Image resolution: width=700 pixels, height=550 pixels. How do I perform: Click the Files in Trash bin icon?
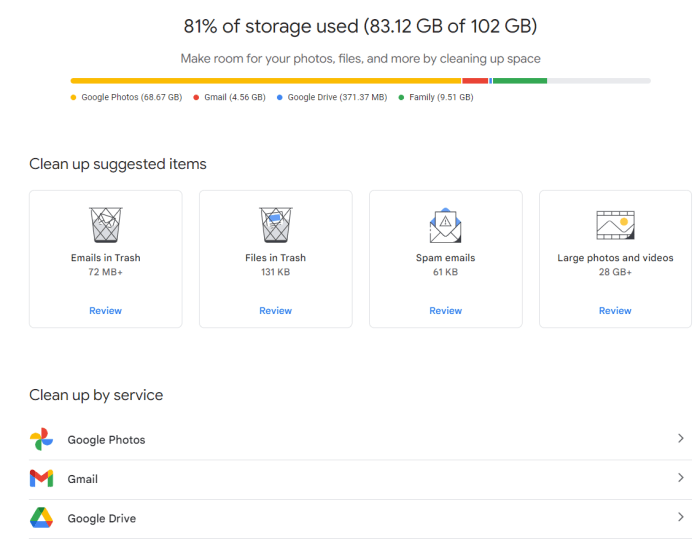(x=275, y=225)
